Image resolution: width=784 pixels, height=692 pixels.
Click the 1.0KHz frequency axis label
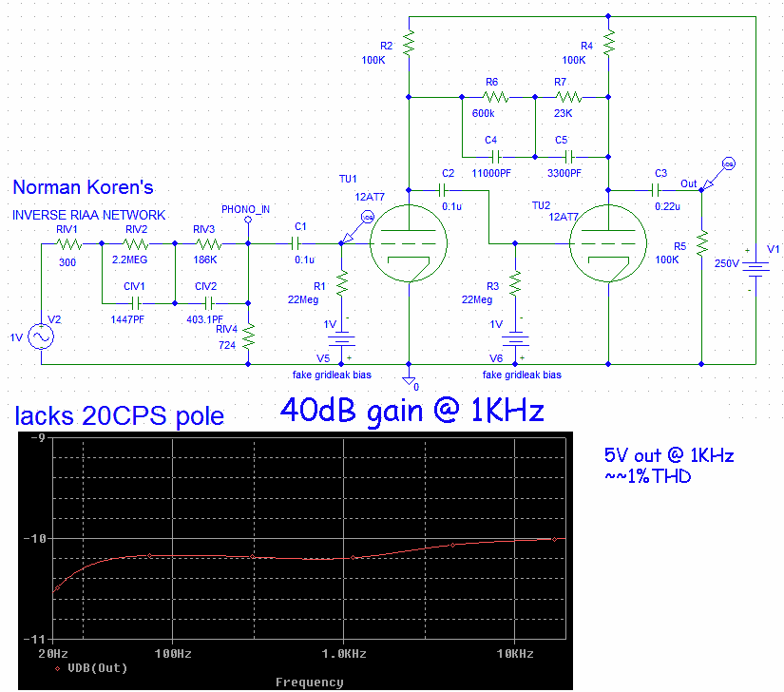point(344,653)
